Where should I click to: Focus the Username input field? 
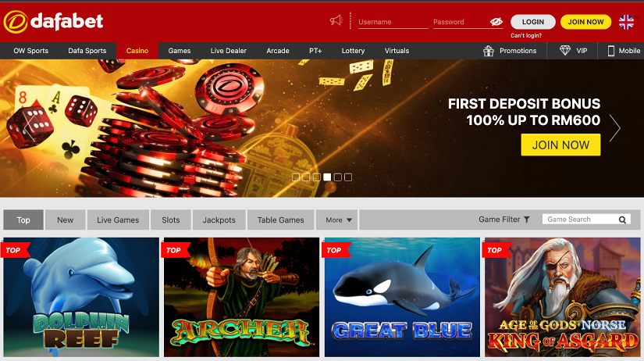pyautogui.click(x=393, y=22)
